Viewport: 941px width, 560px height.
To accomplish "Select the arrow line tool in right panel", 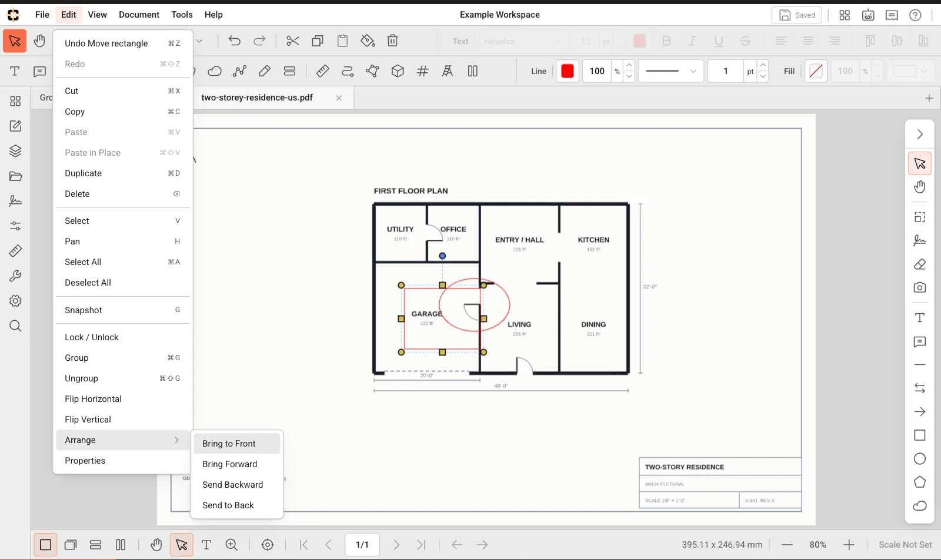I will coord(920,412).
